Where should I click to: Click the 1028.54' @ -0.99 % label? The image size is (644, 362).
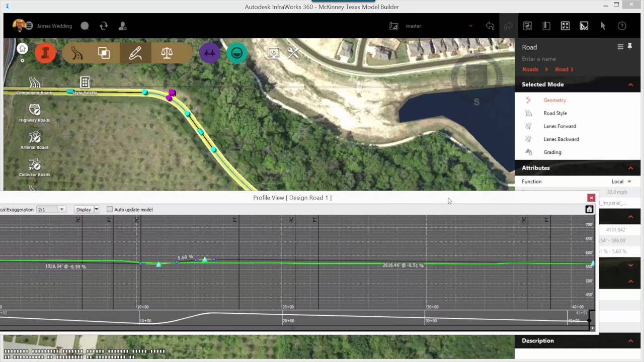point(65,266)
